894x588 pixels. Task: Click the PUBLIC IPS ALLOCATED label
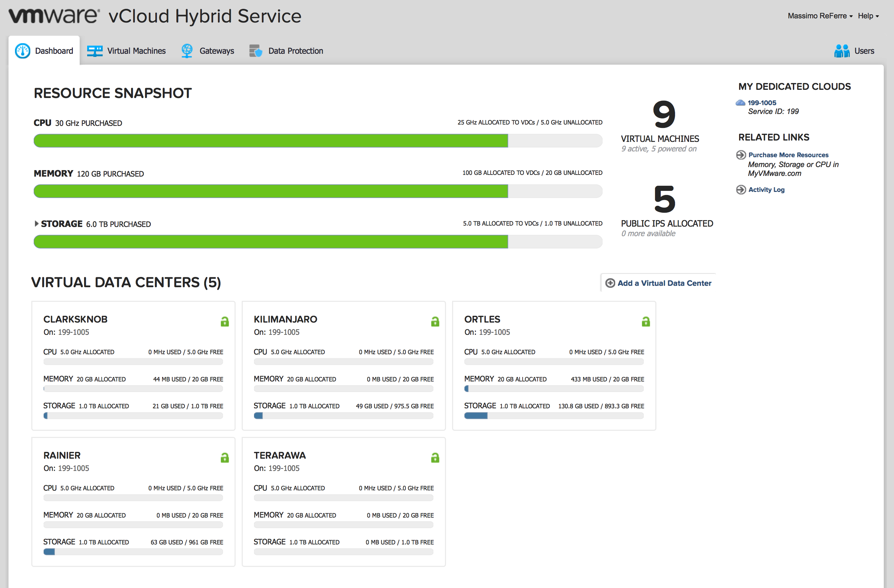667,224
